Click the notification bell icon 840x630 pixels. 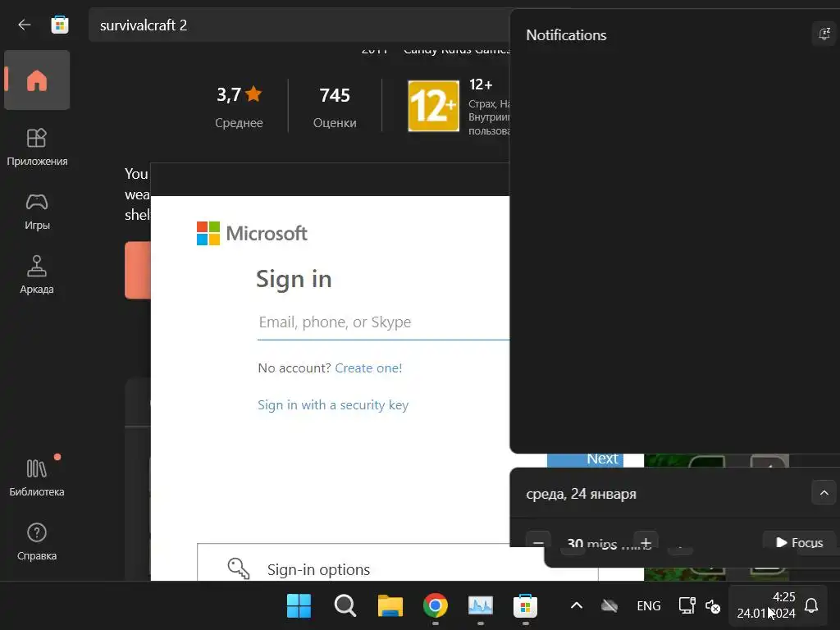(811, 606)
